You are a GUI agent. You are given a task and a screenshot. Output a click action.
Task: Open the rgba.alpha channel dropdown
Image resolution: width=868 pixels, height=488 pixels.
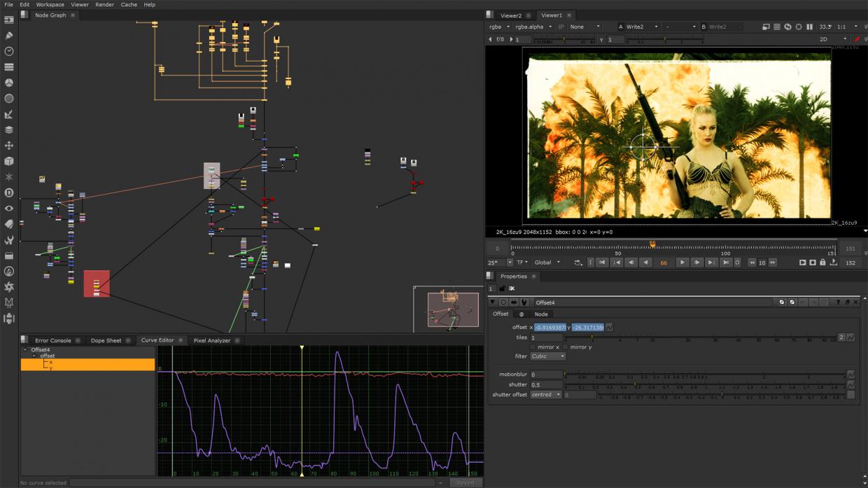(x=533, y=27)
